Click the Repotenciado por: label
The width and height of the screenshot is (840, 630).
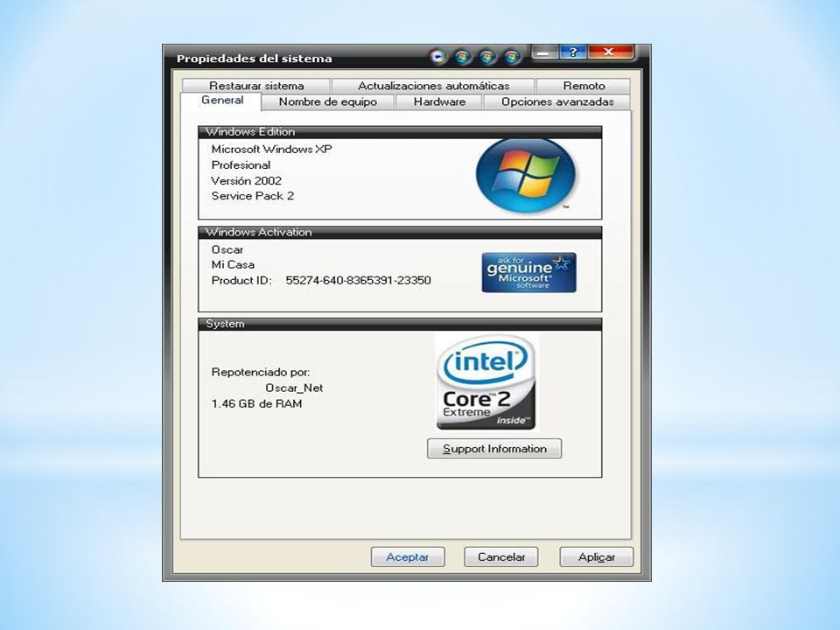pyautogui.click(x=261, y=372)
